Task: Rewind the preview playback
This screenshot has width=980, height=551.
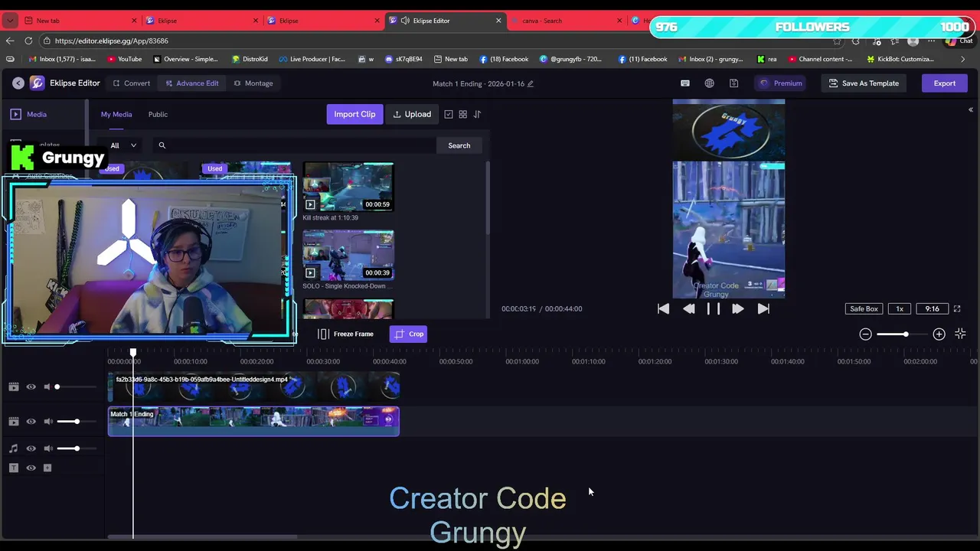Action: click(x=688, y=308)
